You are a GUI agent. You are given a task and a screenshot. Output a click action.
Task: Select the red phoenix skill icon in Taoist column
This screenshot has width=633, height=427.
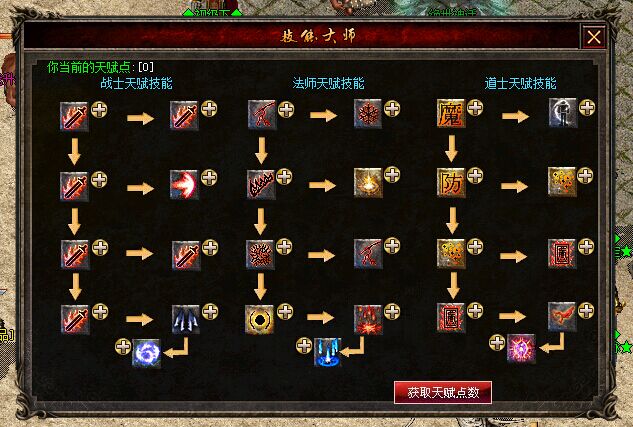click(562, 316)
